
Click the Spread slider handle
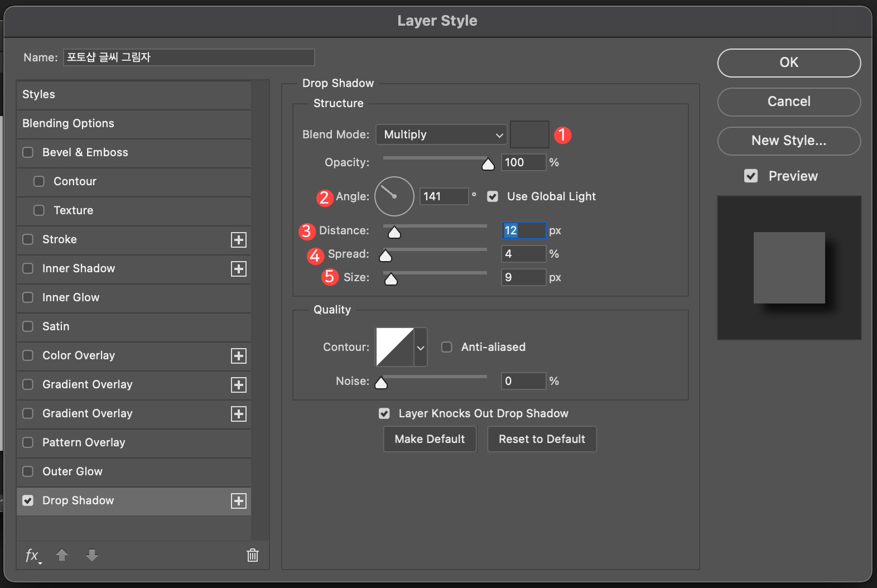point(386,256)
